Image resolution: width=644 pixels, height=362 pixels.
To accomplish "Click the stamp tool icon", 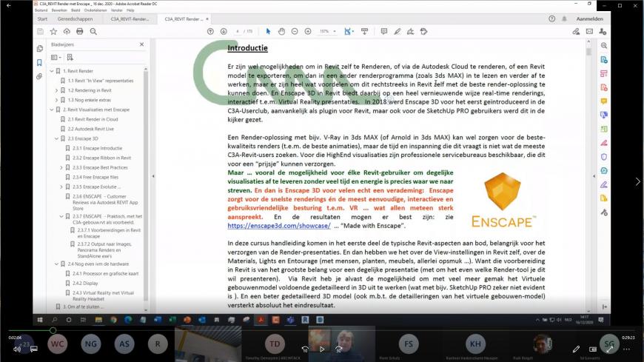I will pyautogui.click(x=424, y=32).
